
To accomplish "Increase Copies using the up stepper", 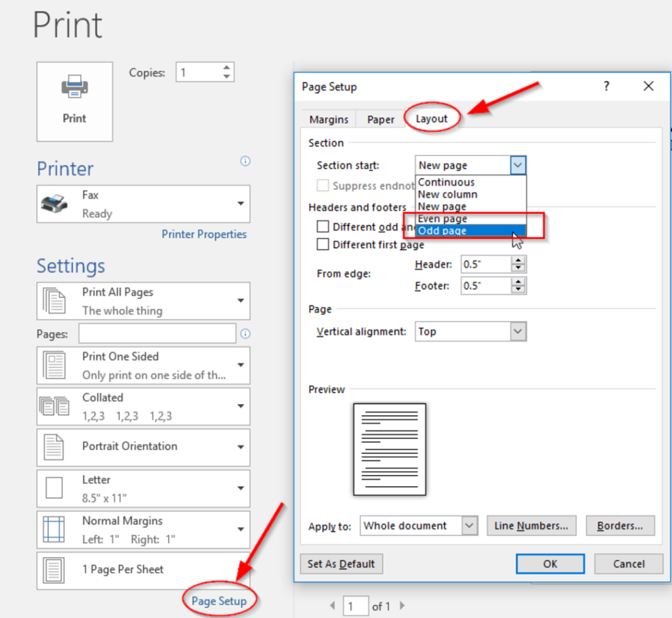I will click(x=227, y=68).
